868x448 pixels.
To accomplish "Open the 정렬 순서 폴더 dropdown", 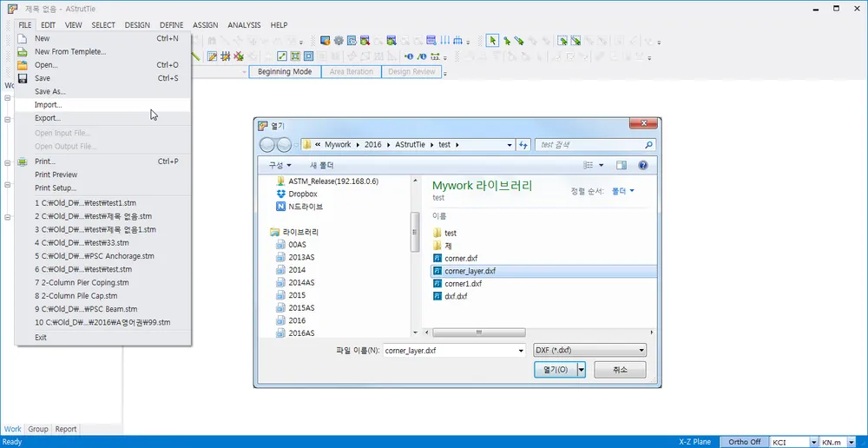I will pos(622,190).
